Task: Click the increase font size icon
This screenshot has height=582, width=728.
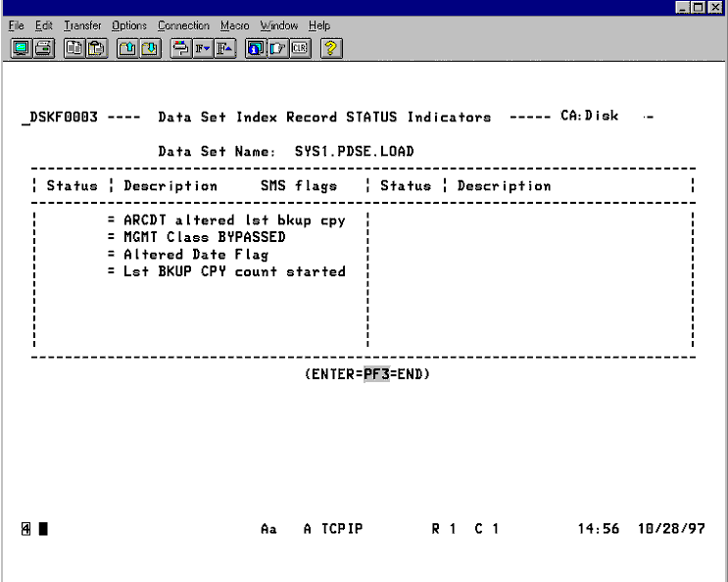Action: pyautogui.click(x=224, y=48)
